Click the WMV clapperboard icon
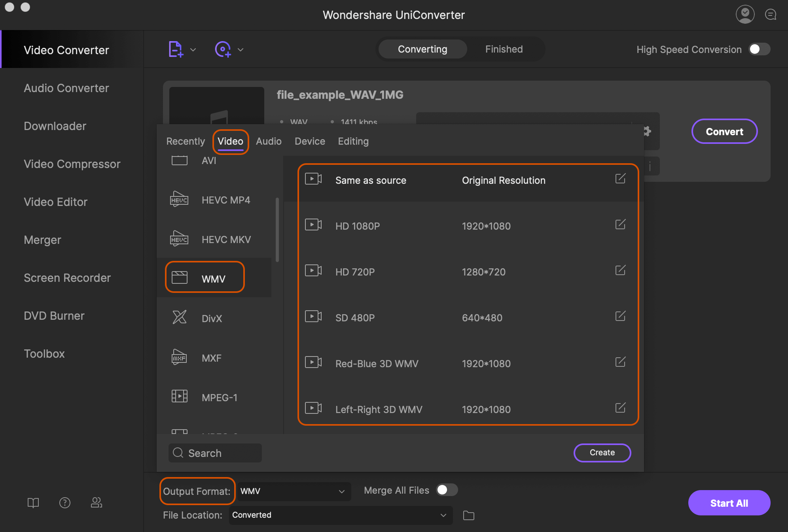 180,277
